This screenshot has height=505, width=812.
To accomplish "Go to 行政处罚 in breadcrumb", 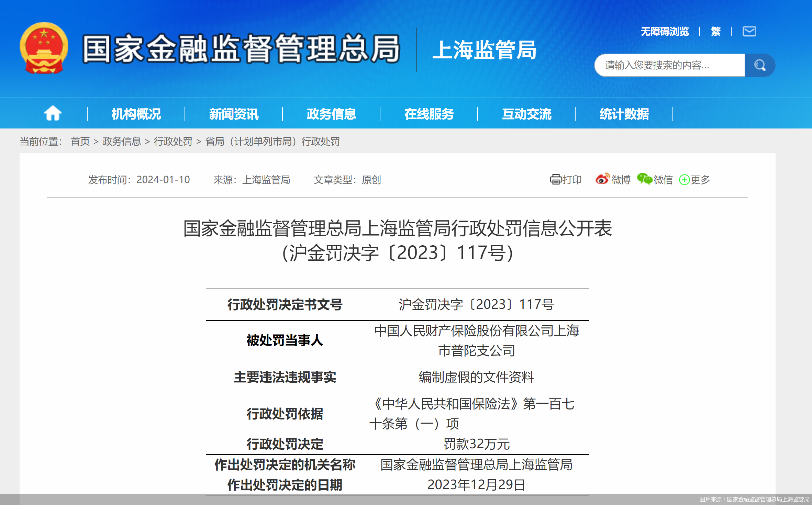I will [173, 141].
